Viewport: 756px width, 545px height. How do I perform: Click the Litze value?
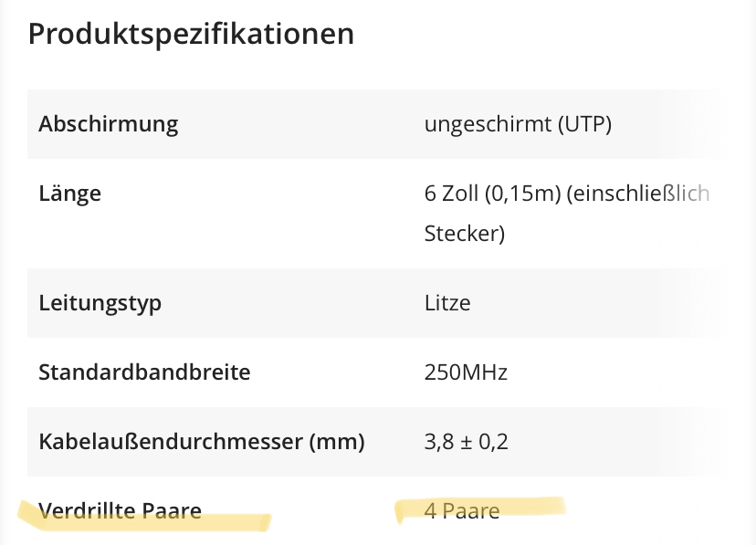(x=447, y=303)
